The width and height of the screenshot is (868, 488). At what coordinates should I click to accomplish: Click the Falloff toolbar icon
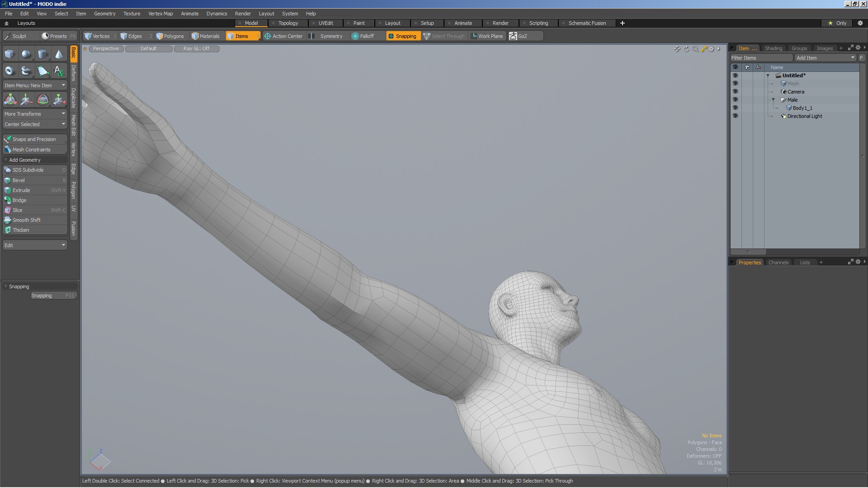(364, 36)
